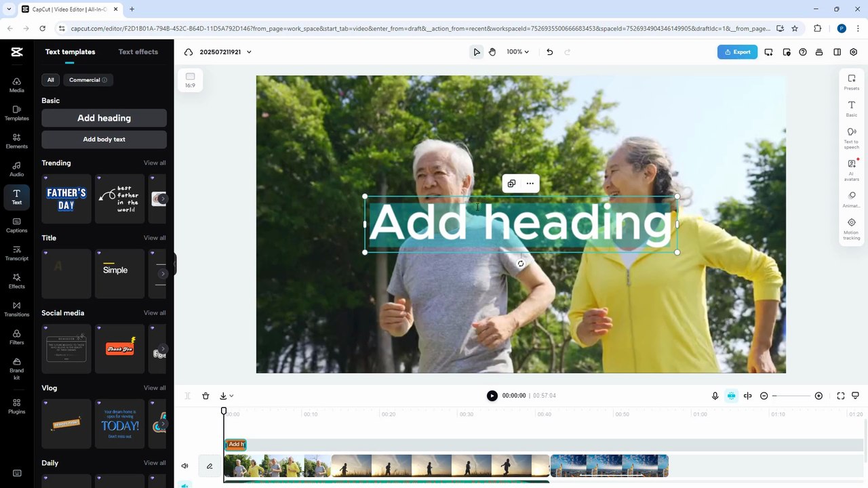The image size is (868, 488).
Task: Open the zoom 100% dropdown
Action: (517, 52)
